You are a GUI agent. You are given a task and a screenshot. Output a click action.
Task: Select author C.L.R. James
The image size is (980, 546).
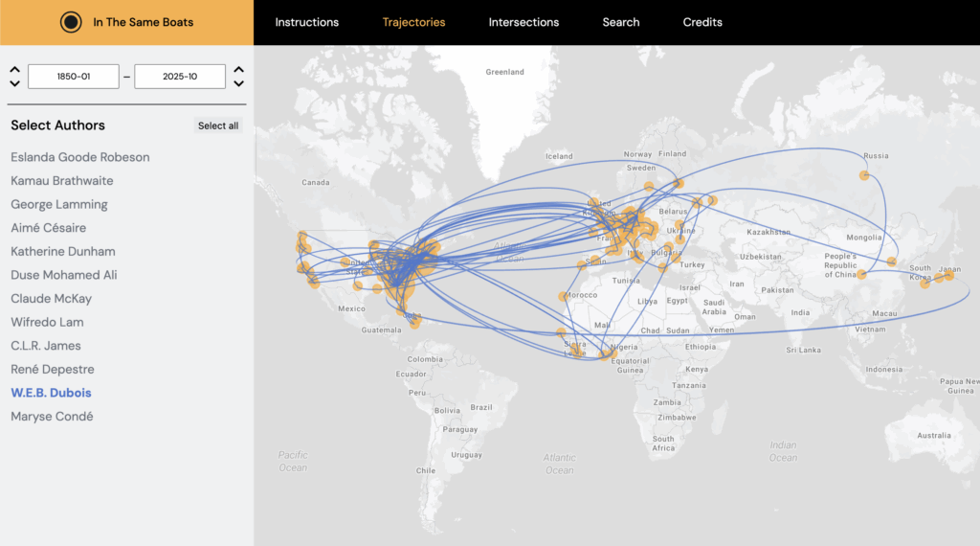tap(46, 346)
